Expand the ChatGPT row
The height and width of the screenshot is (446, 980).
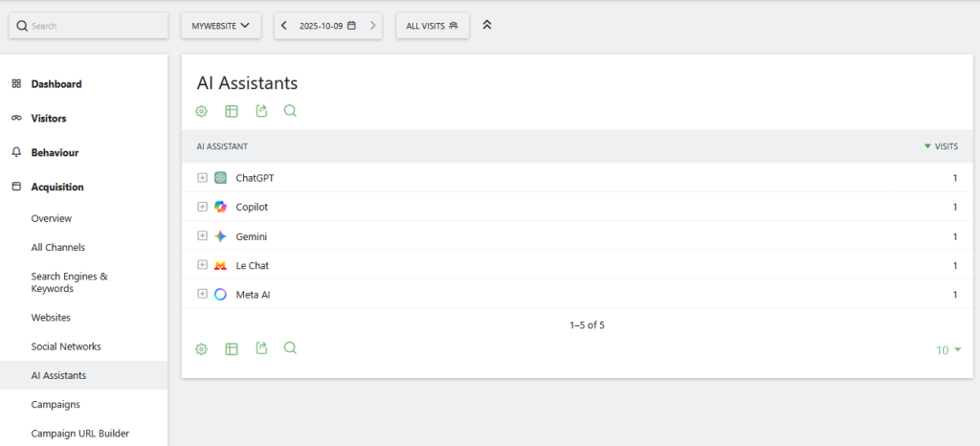pos(202,178)
